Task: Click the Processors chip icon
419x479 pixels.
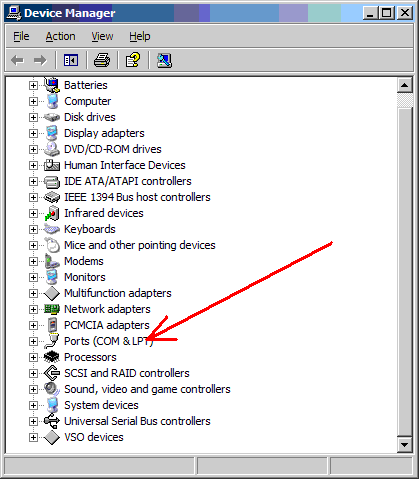Action: pyautogui.click(x=52, y=357)
